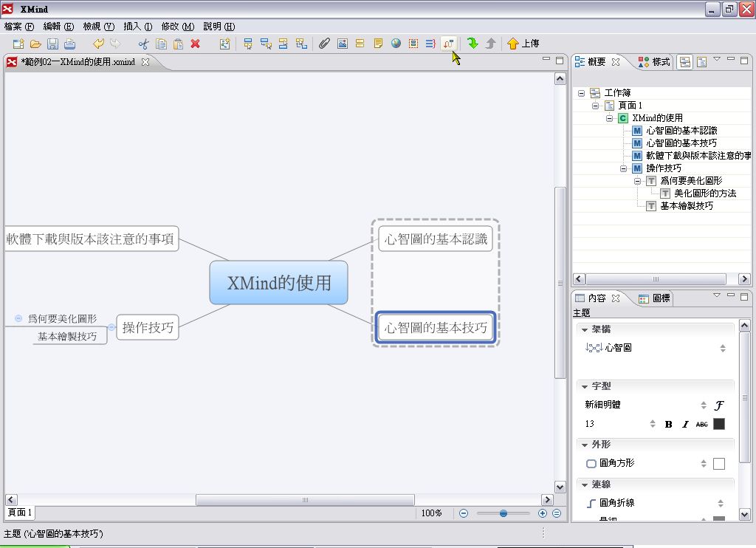This screenshot has width=756, height=548.
Task: Click the font color black swatch
Action: [719, 424]
